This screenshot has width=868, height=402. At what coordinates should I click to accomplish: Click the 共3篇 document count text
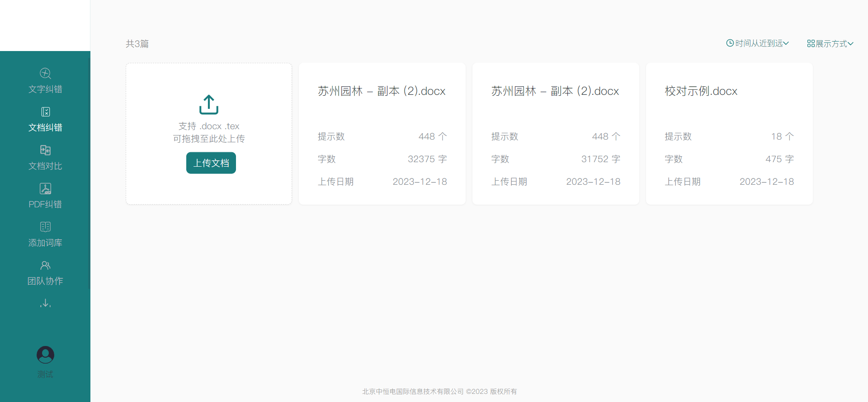(x=137, y=44)
